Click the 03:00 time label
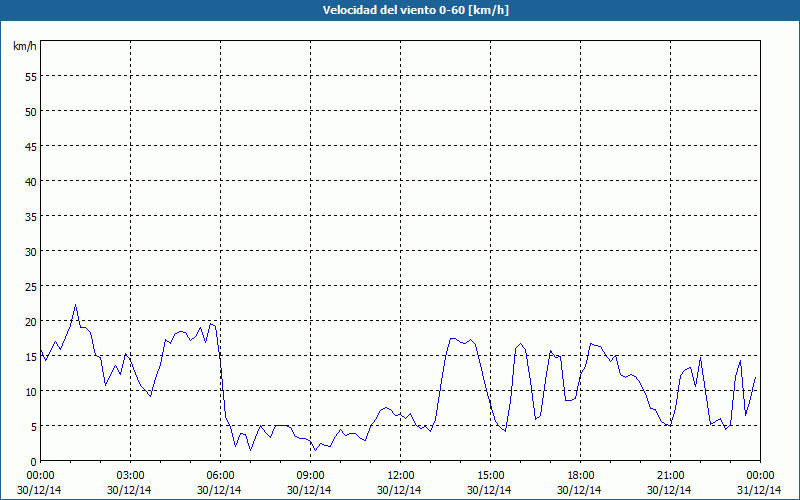 point(130,476)
